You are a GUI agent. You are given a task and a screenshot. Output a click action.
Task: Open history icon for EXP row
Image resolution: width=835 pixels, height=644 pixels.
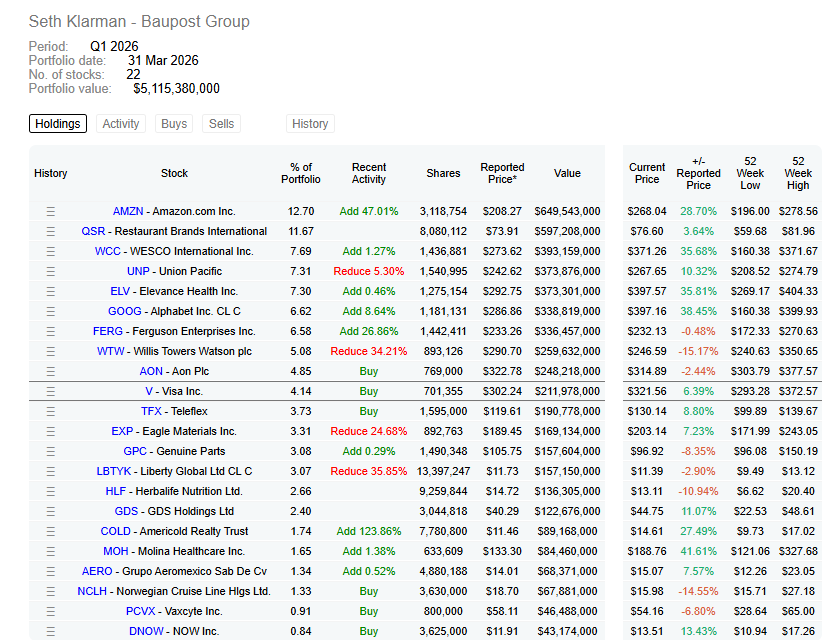(x=51, y=431)
